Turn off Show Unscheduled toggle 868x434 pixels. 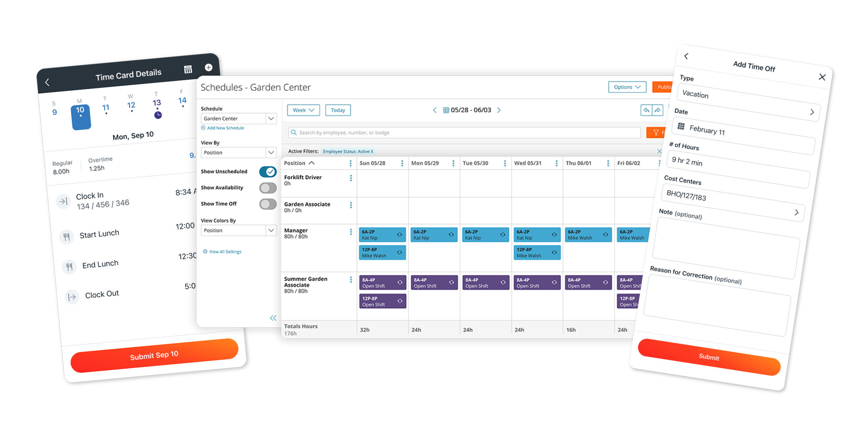(x=268, y=172)
